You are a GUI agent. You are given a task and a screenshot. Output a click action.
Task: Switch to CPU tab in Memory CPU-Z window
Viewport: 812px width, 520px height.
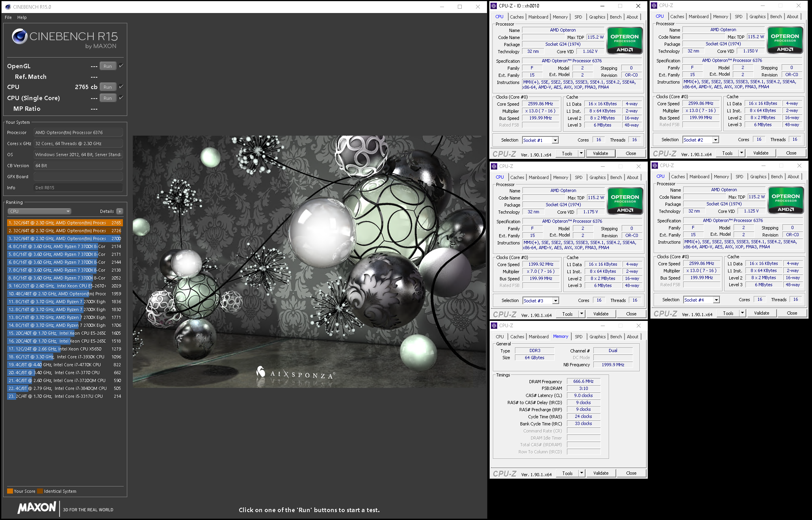coord(500,337)
